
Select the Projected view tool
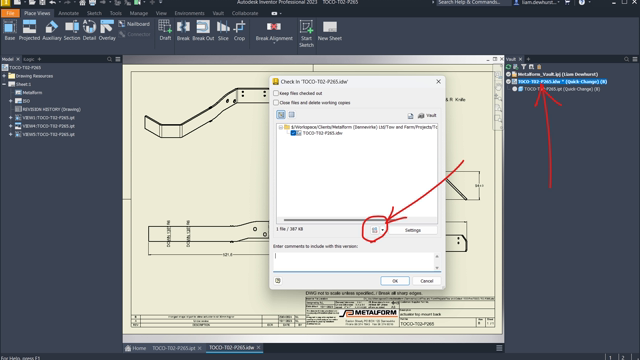click(29, 30)
